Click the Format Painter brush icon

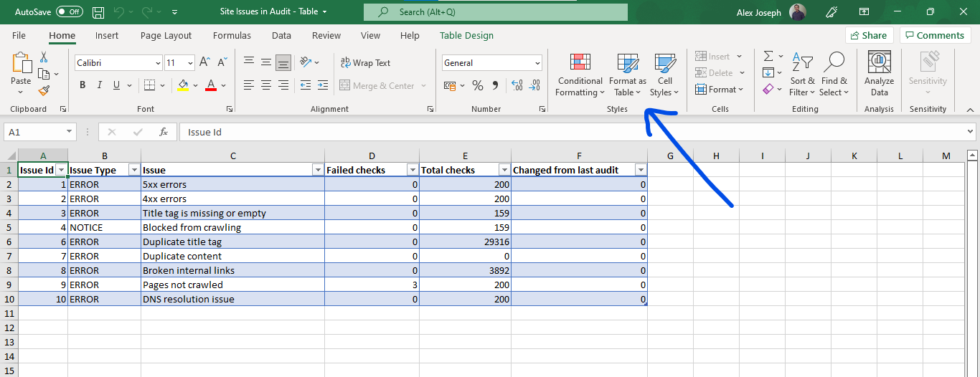click(x=44, y=91)
